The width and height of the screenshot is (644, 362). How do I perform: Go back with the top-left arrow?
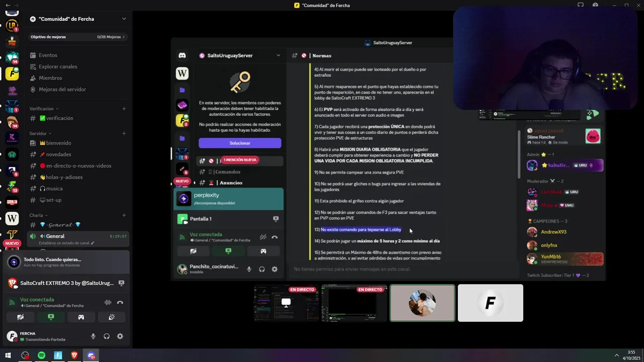[x=8, y=5]
